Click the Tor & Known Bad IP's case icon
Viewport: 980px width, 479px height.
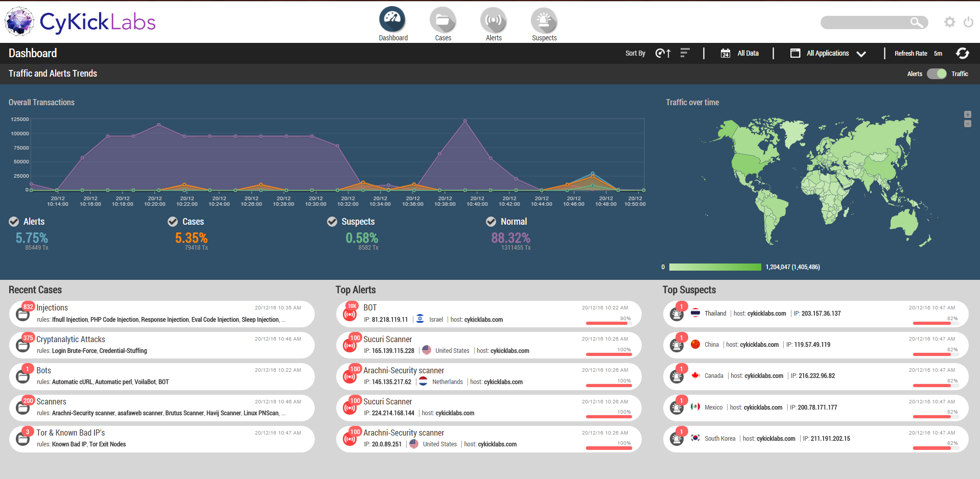22,439
